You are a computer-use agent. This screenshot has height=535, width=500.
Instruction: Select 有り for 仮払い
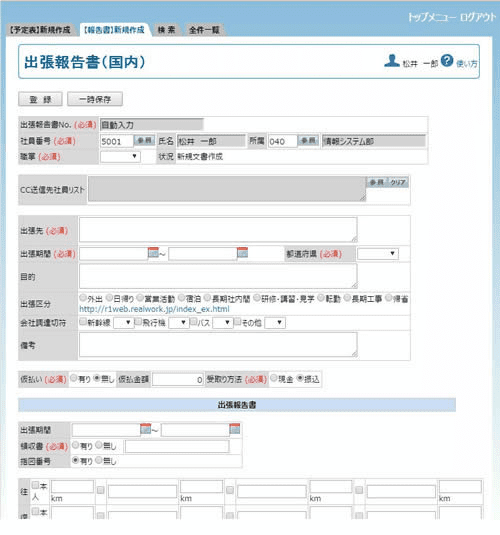[x=74, y=378]
